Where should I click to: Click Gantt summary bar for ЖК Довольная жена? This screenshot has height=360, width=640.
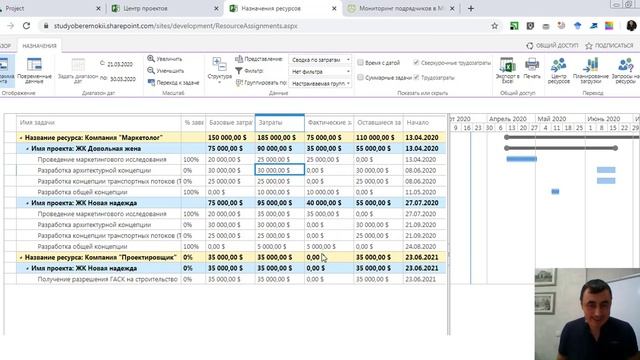coord(561,148)
